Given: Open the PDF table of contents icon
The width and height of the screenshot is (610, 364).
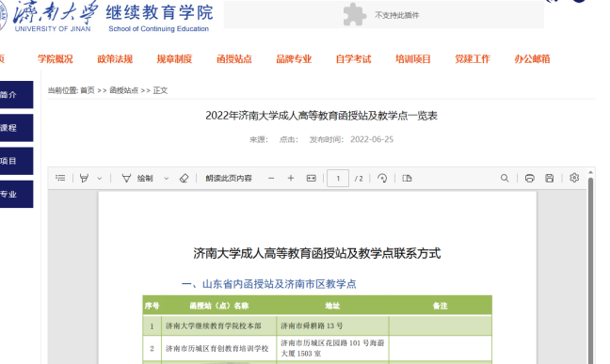Looking at the screenshot, I should [60, 178].
